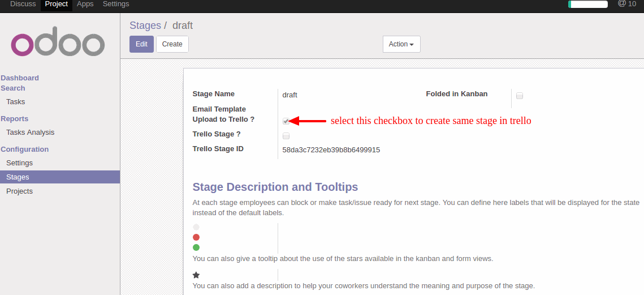Click the Email Template label

click(219, 109)
